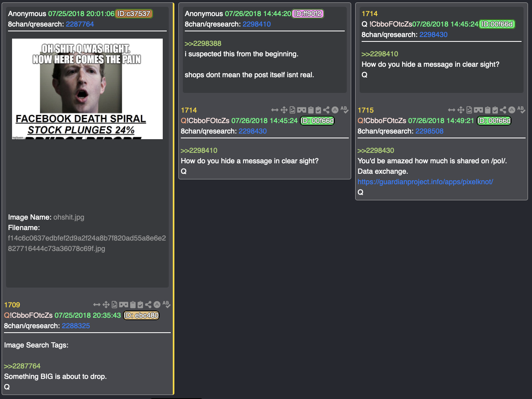Open qresearch post link 2298508
The height and width of the screenshot is (399, 532).
(430, 131)
